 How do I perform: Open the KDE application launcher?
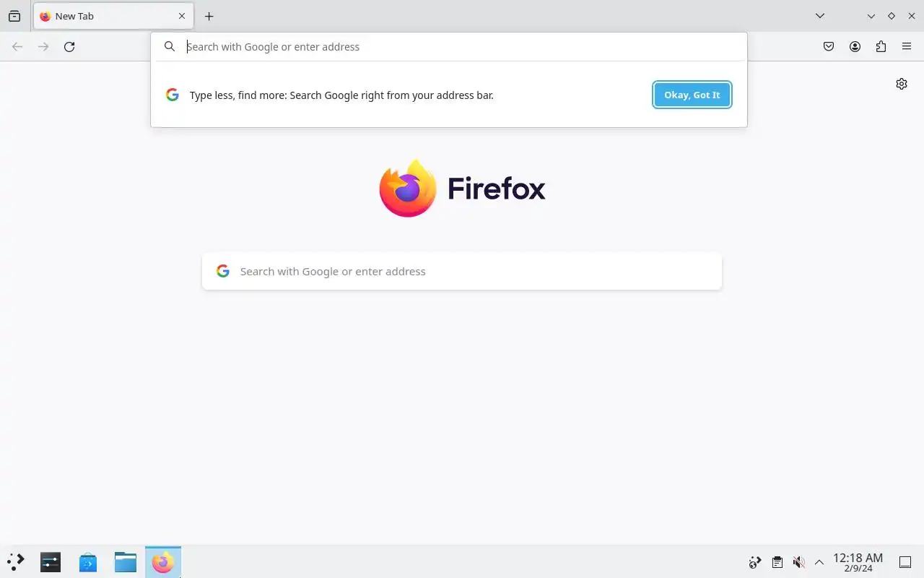(x=16, y=562)
